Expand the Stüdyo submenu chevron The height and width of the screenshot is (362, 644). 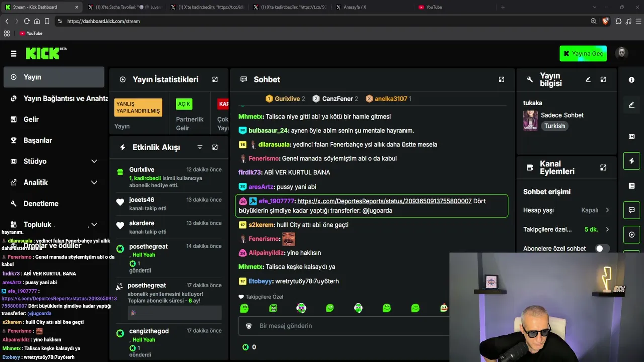[x=94, y=161]
